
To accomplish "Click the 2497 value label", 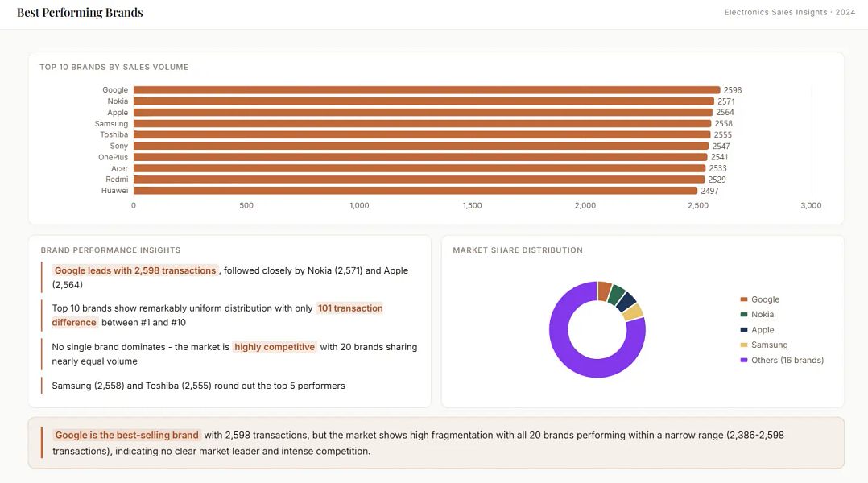I will click(x=709, y=191).
